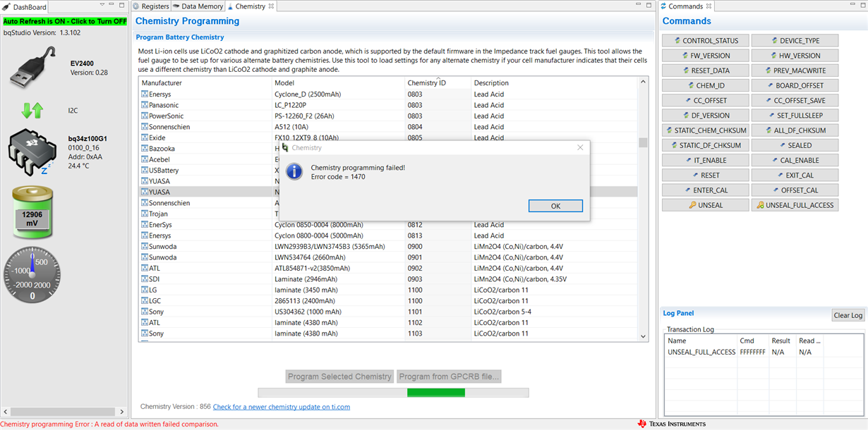Sort by the Model column header
Screen dimensions: 868x430
tap(339, 83)
